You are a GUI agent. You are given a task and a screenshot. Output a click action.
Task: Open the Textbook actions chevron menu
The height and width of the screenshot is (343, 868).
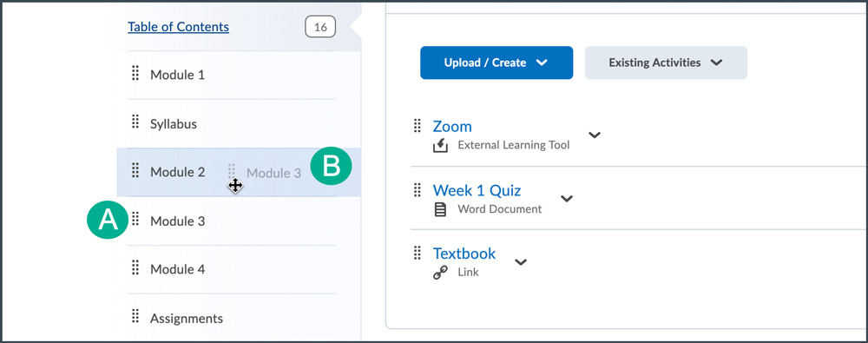tap(520, 262)
